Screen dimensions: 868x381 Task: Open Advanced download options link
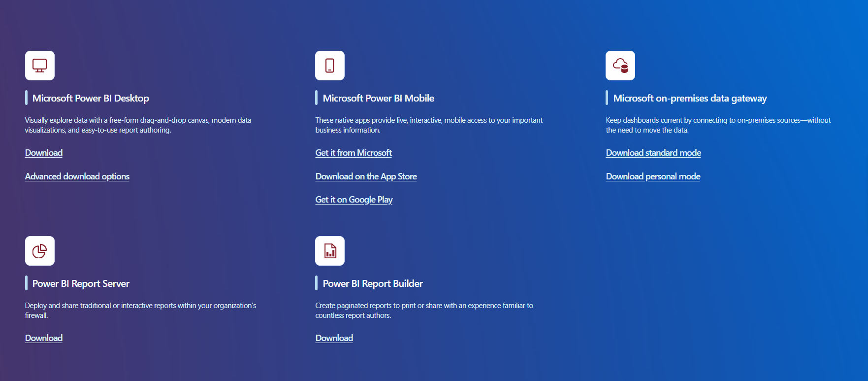point(77,176)
